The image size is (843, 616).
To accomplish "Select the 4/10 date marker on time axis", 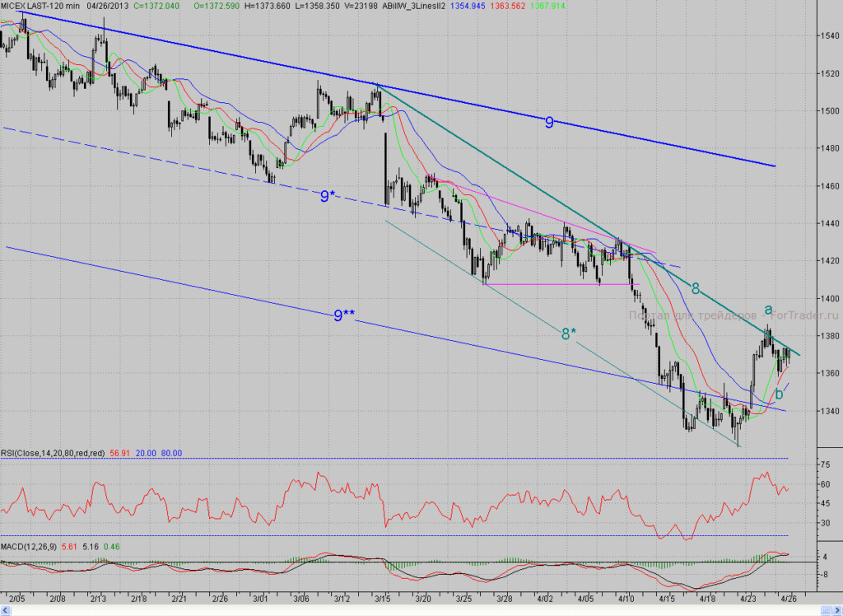I will click(626, 598).
